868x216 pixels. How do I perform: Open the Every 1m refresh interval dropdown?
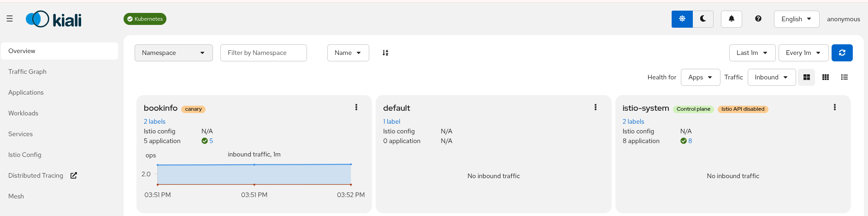point(803,53)
